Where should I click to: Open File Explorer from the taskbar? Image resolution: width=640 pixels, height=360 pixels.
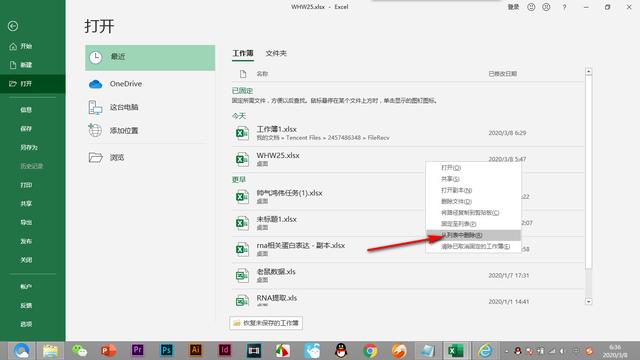(50, 351)
